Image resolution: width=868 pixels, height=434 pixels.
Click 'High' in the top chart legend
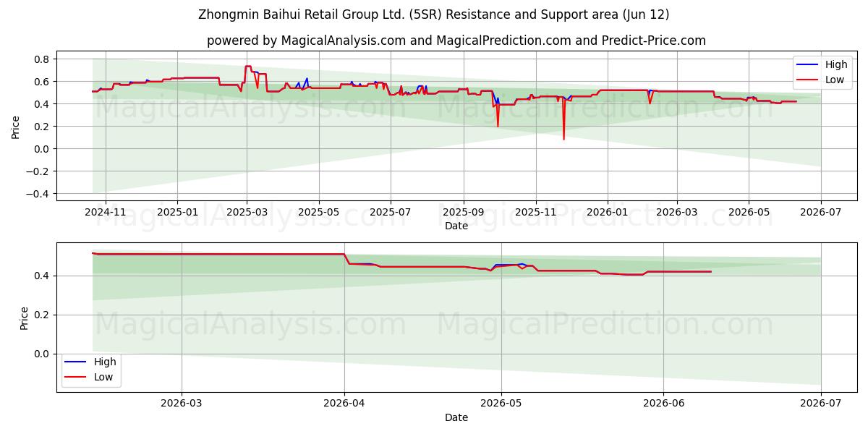click(836, 64)
